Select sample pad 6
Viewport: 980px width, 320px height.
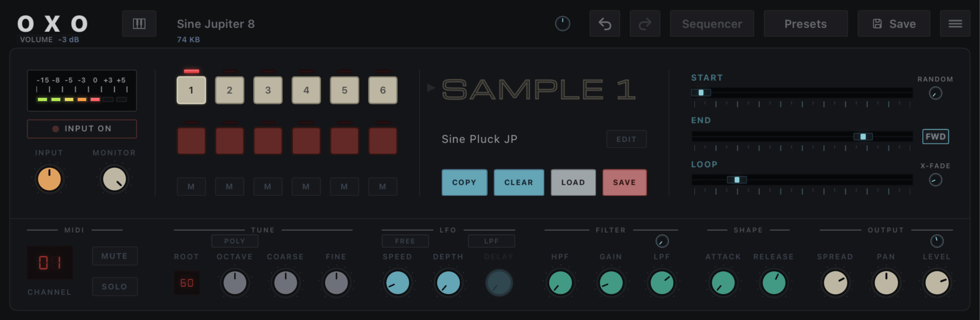tap(383, 90)
